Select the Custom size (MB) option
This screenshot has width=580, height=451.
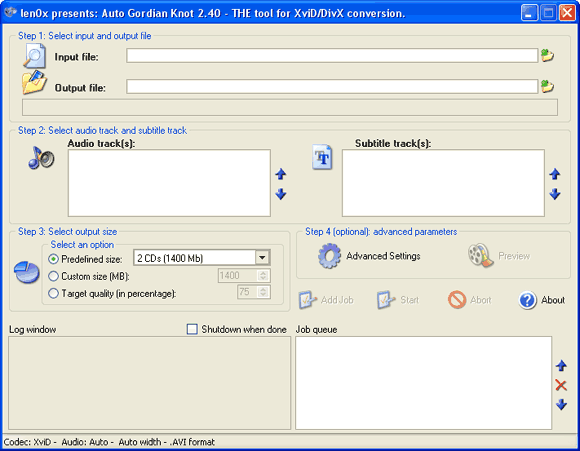point(53,276)
